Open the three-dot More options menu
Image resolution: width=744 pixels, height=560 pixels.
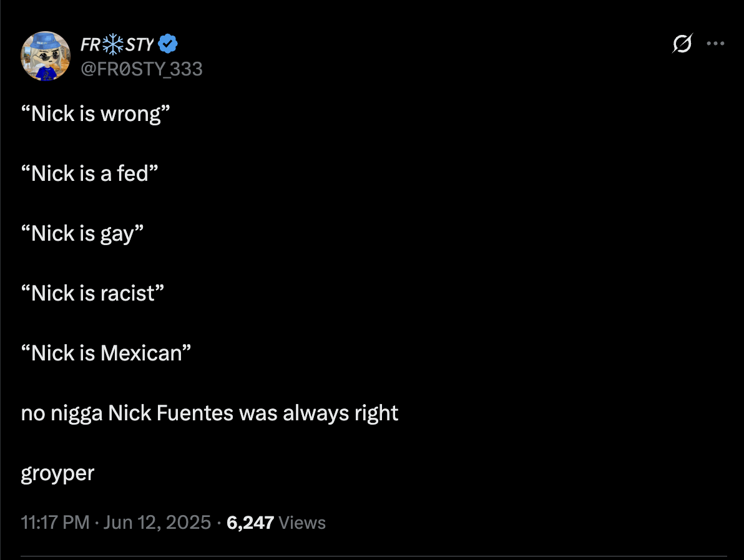pyautogui.click(x=715, y=44)
